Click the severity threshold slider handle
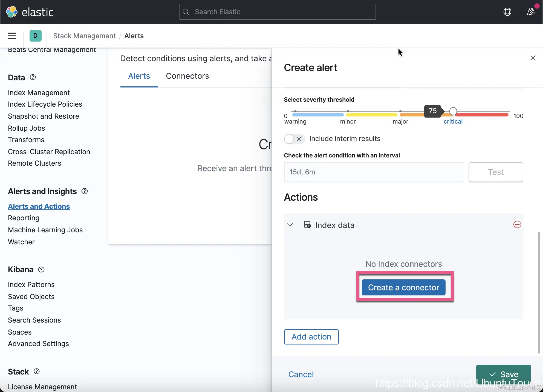Screen dimensions: 543x392 coord(453,111)
